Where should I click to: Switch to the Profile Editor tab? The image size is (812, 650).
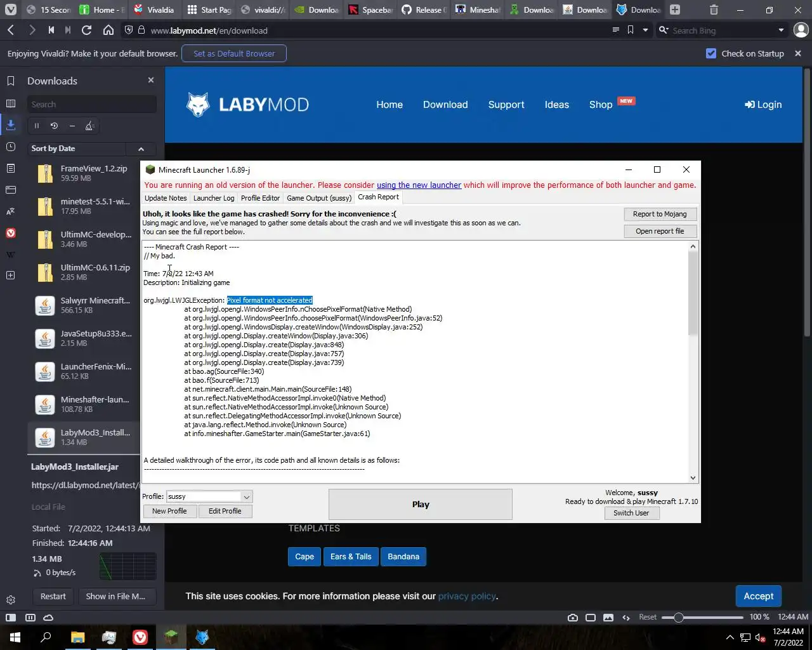[260, 198]
